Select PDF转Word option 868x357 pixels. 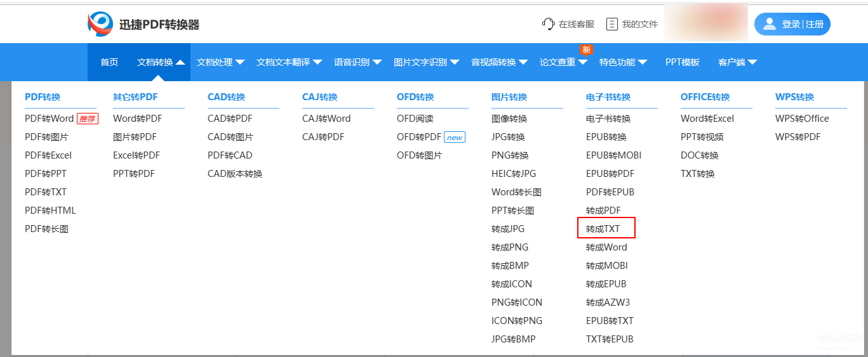click(50, 119)
